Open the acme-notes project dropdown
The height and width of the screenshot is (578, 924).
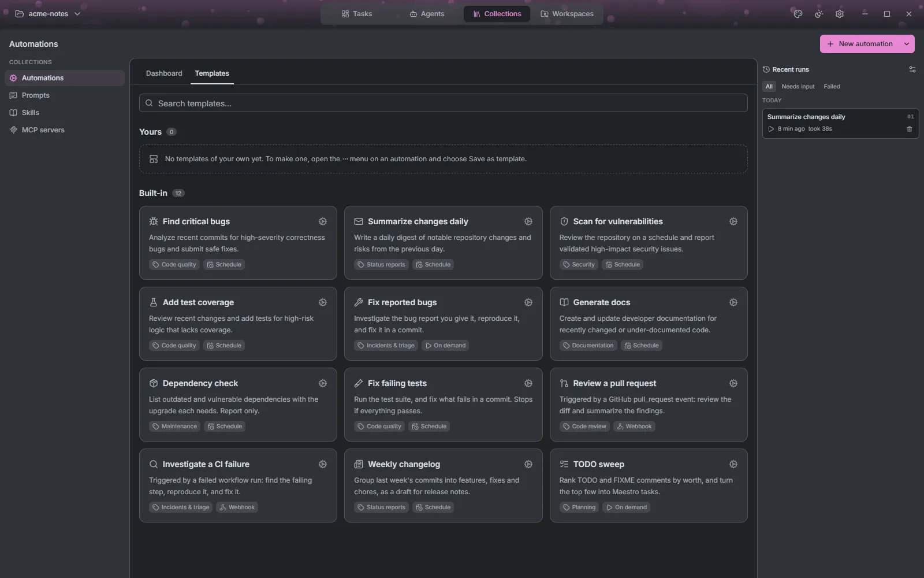[x=48, y=14]
